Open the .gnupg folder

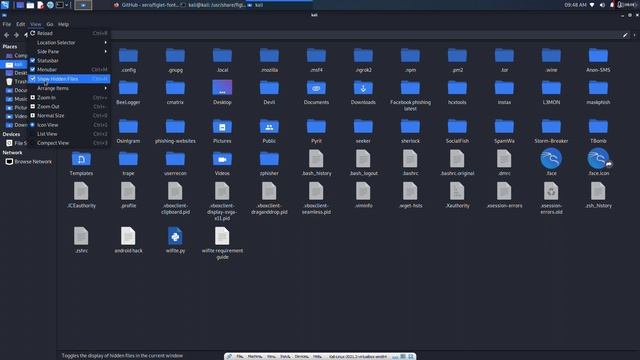point(175,60)
